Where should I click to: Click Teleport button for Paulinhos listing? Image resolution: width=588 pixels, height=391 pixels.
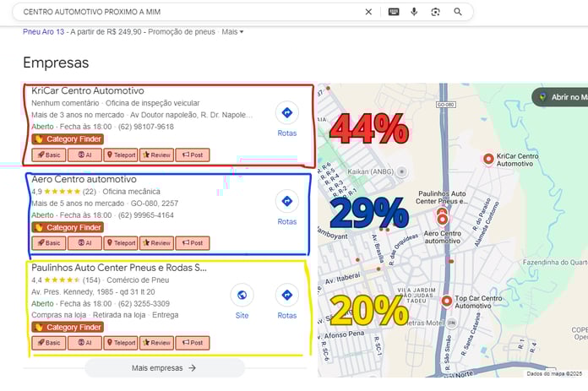point(121,343)
